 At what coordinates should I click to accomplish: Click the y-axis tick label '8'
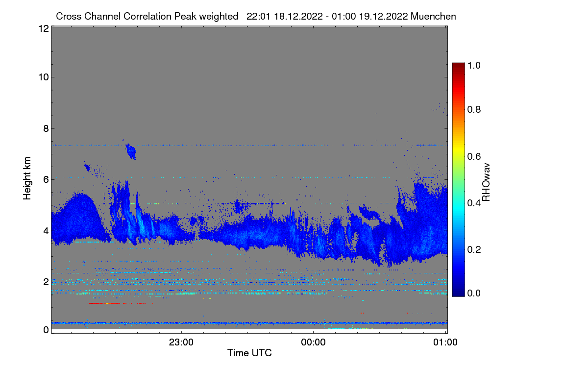point(46,128)
